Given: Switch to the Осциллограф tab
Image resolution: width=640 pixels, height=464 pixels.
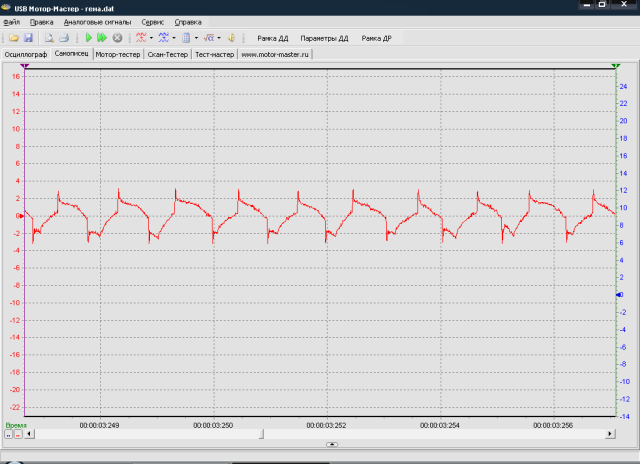Looking at the screenshot, I should pos(26,54).
